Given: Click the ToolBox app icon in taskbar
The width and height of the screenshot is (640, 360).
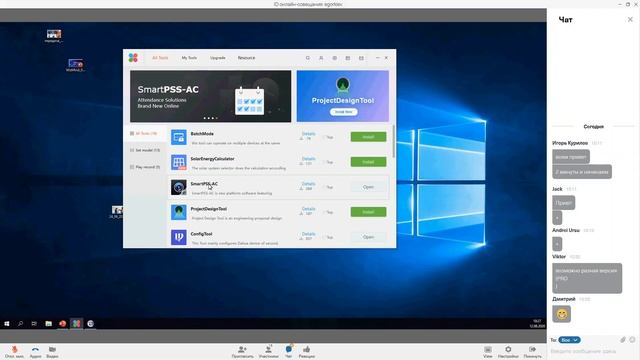Looking at the screenshot, I should [x=76, y=324].
